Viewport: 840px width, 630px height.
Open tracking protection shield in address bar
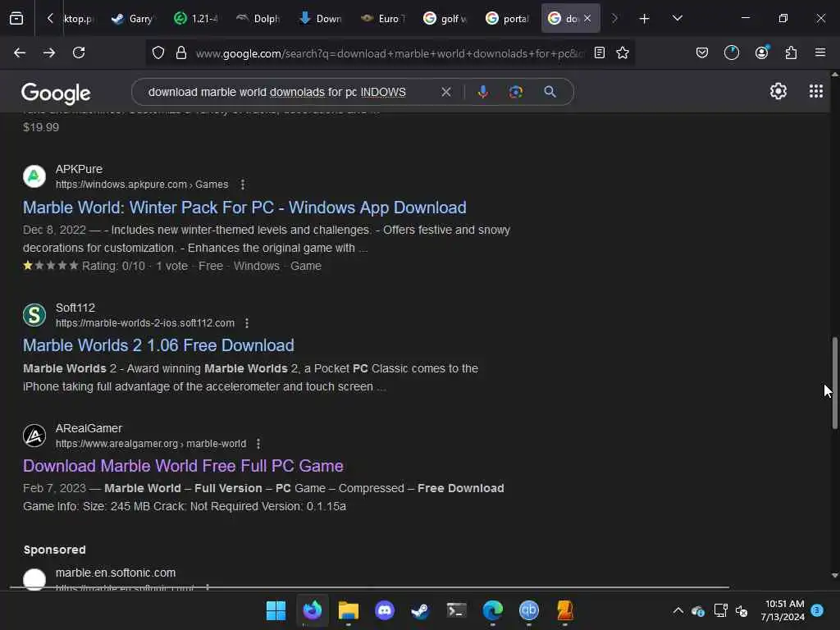[x=158, y=53]
